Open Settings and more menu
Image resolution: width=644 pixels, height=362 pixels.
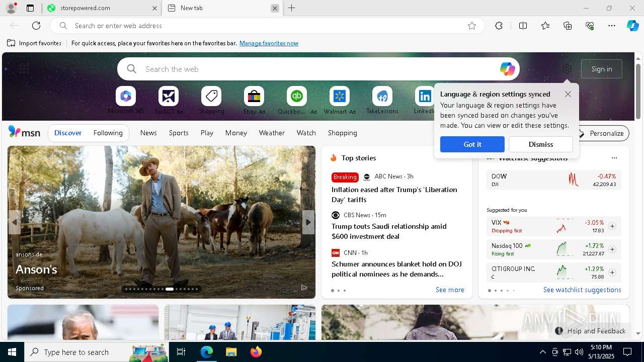tap(612, 26)
